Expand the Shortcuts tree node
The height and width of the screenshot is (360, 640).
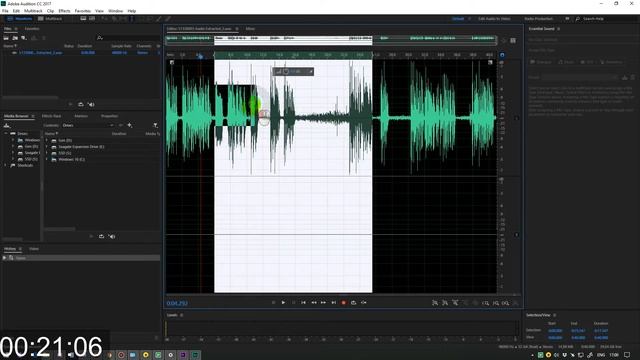6,165
